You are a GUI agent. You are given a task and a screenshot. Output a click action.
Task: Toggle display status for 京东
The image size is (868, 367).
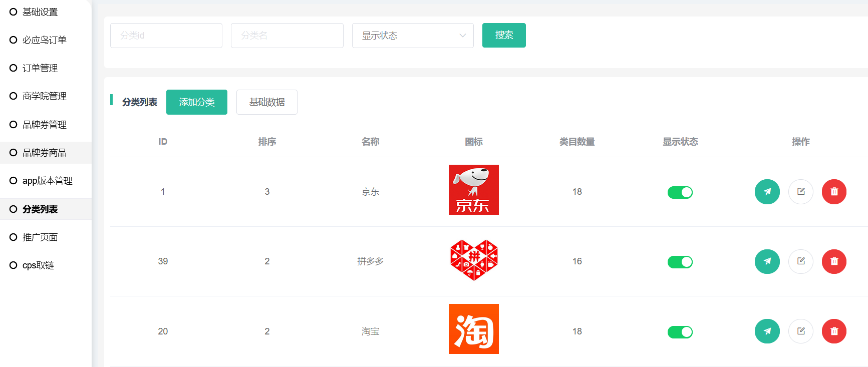(680, 192)
